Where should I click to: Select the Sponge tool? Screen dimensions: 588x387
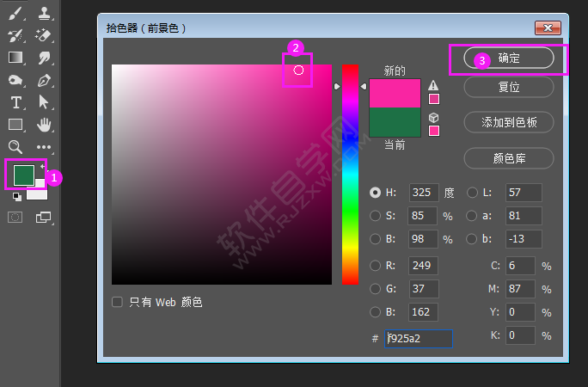15,80
